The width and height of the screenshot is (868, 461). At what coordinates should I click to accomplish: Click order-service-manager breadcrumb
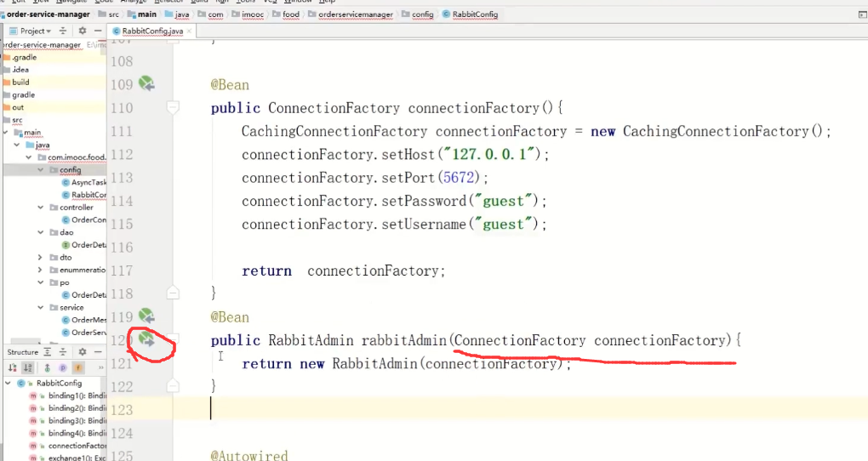(x=48, y=14)
